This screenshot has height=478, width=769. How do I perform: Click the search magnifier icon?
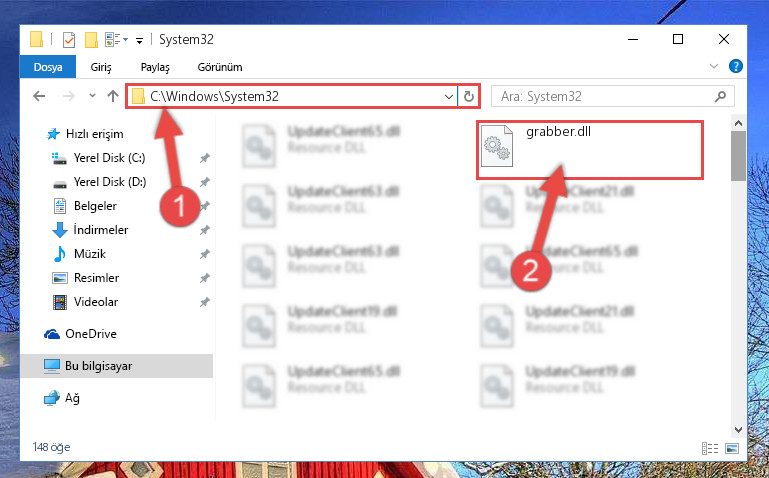(x=720, y=97)
